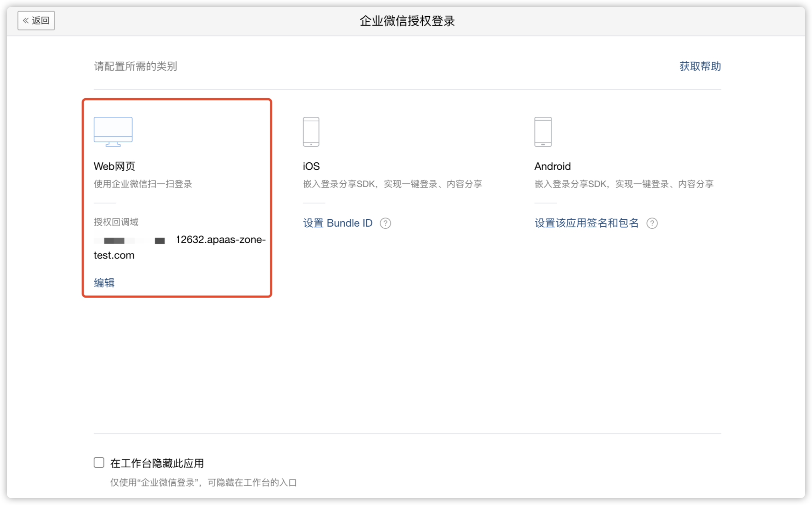Select the iOS phone icon

(311, 132)
